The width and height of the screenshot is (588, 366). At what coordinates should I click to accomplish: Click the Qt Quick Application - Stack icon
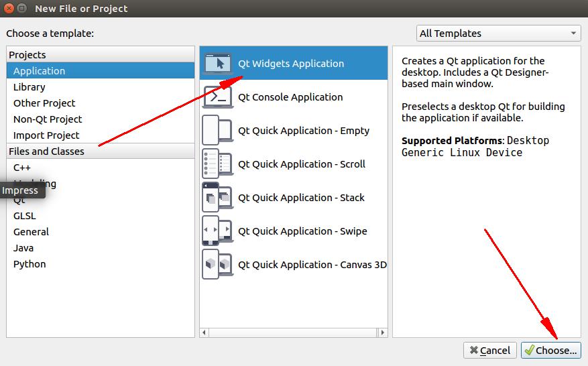pyautogui.click(x=217, y=197)
